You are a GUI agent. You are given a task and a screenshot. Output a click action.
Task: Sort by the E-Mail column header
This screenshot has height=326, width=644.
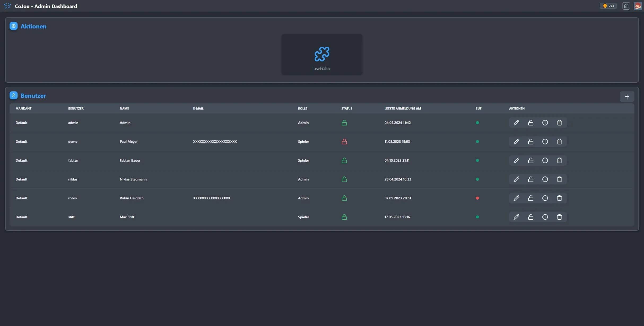[x=198, y=108]
